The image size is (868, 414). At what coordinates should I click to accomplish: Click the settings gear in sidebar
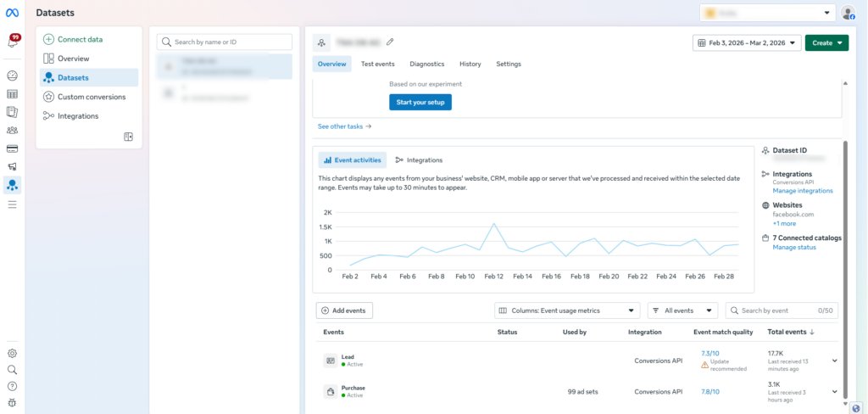[12, 353]
